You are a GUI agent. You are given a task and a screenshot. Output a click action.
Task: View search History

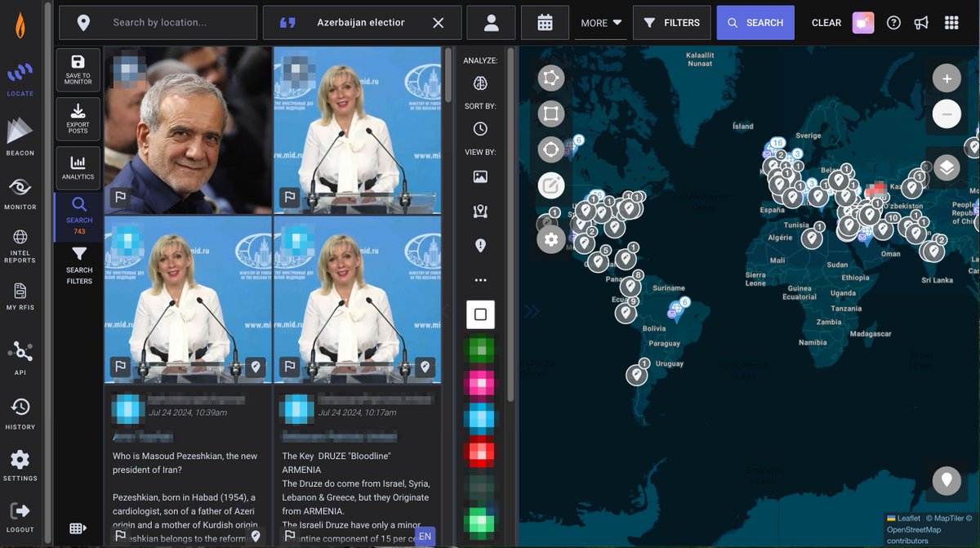click(x=20, y=413)
